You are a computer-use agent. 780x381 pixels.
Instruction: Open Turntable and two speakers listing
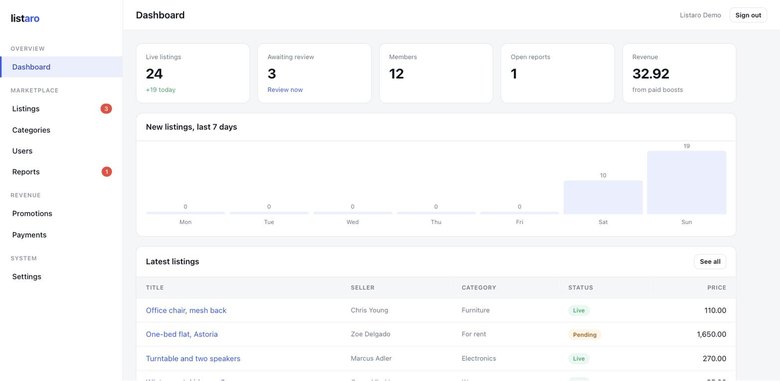click(x=193, y=359)
